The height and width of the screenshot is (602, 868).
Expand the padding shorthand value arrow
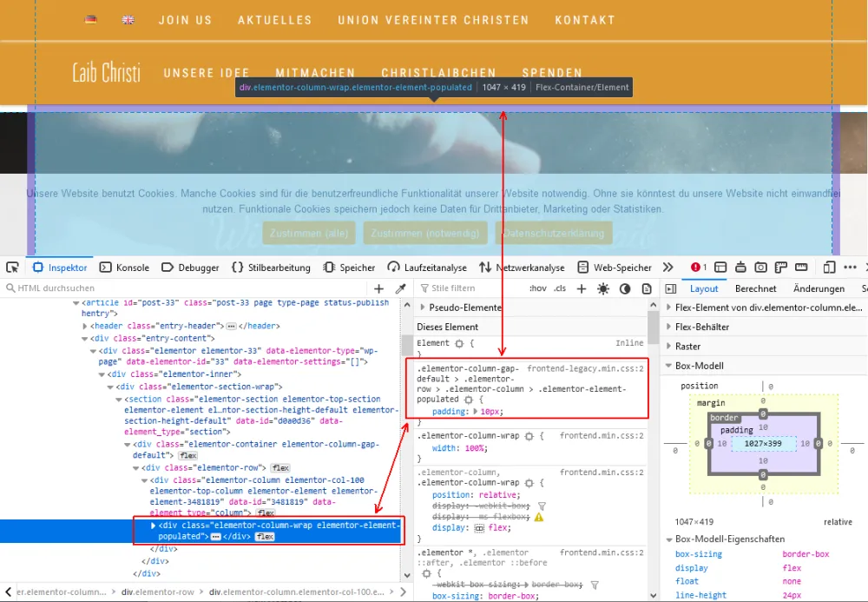click(475, 412)
